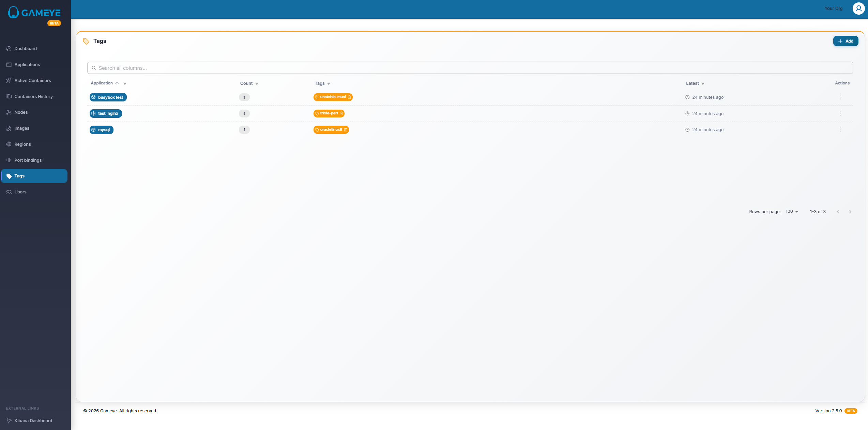Open actions menu for busybox test row
This screenshot has width=868, height=430.
(x=840, y=97)
